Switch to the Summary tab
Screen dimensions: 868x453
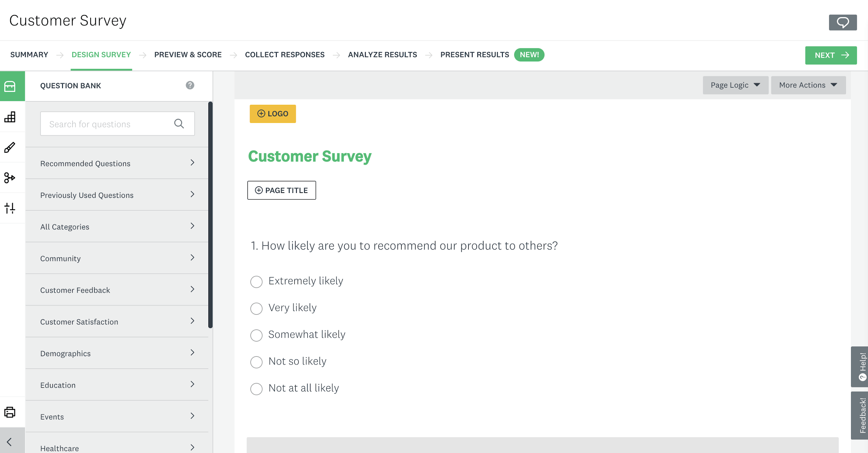[29, 54]
